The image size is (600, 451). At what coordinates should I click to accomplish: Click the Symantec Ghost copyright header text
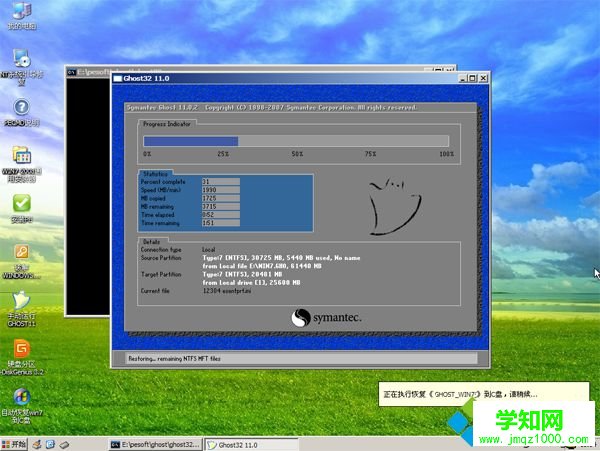pos(272,107)
